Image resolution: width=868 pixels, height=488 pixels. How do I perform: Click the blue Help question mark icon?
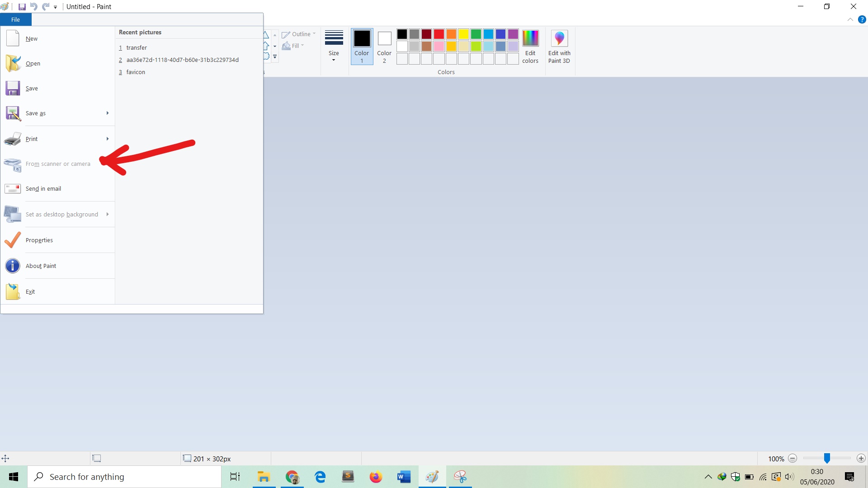tap(862, 20)
